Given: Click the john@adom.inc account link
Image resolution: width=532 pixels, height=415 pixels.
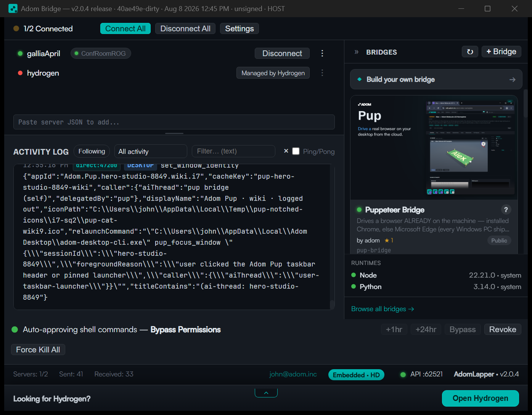Looking at the screenshot, I should 293,374.
